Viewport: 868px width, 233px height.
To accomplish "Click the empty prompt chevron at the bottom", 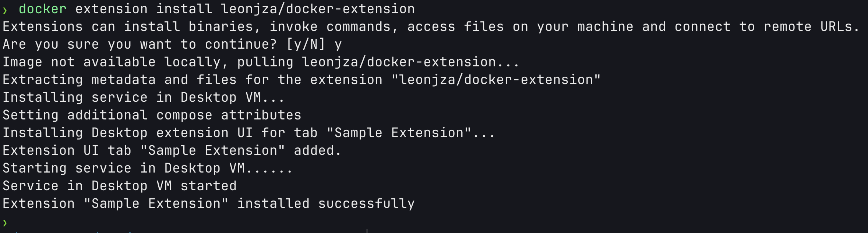I will 5,223.
